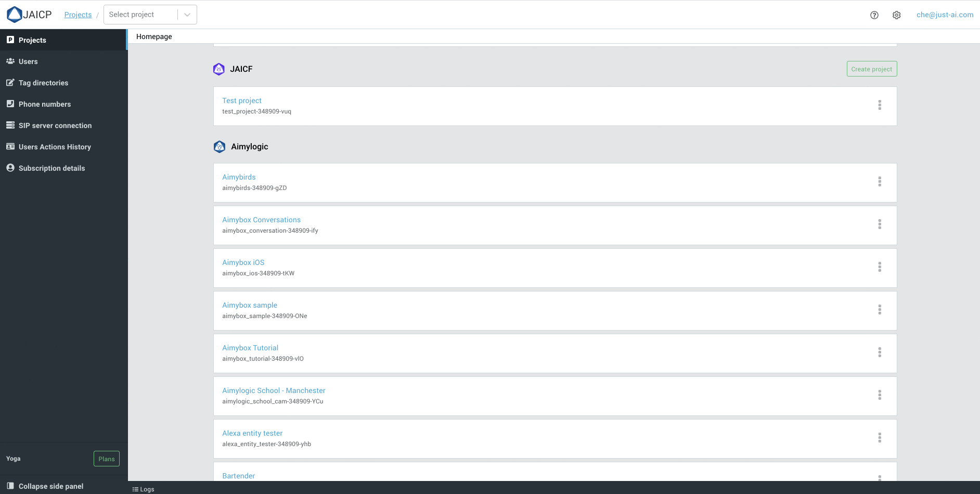Go to Projects in the sidebar

63,40
